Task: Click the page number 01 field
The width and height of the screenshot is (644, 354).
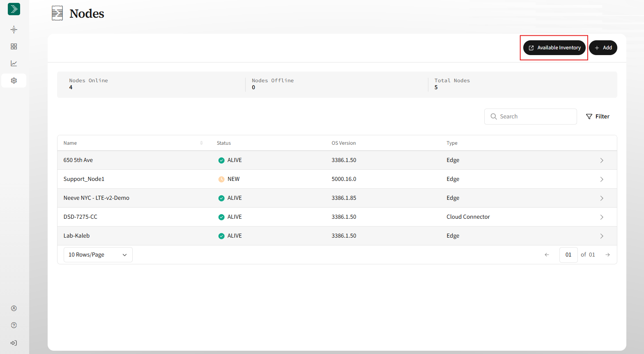Action: pyautogui.click(x=568, y=255)
